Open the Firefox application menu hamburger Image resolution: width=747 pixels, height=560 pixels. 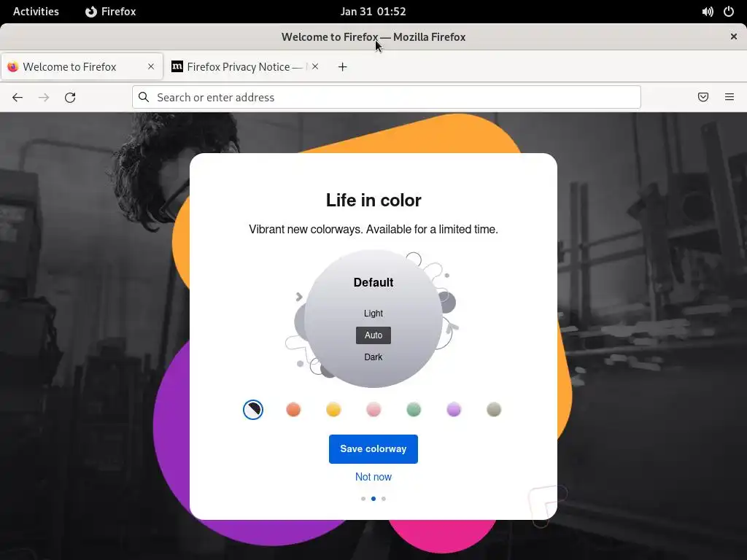point(729,97)
